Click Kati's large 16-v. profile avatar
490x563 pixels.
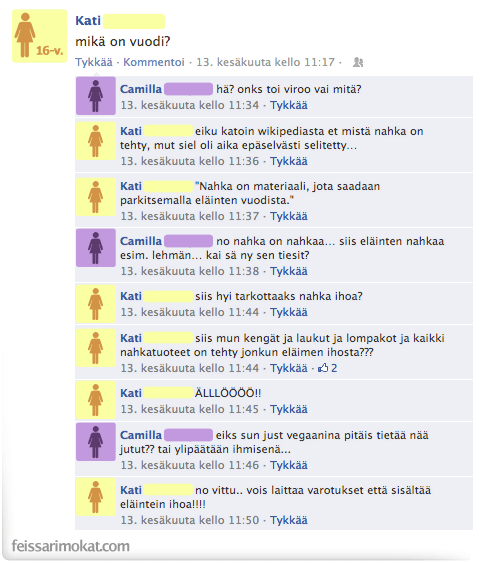39,36
